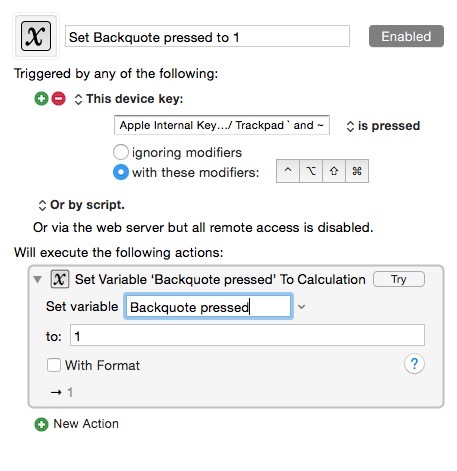
Task: Click the Try button for action
Action: pyautogui.click(x=399, y=279)
